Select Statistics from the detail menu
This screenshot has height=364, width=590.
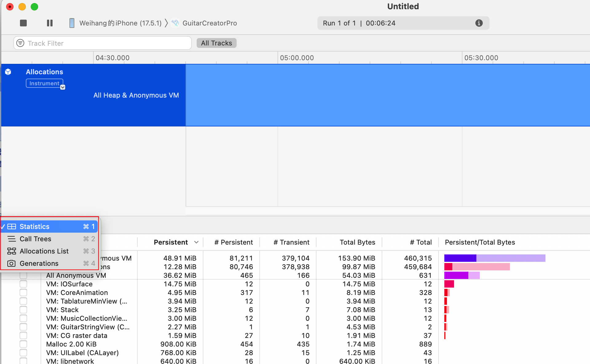coord(49,227)
